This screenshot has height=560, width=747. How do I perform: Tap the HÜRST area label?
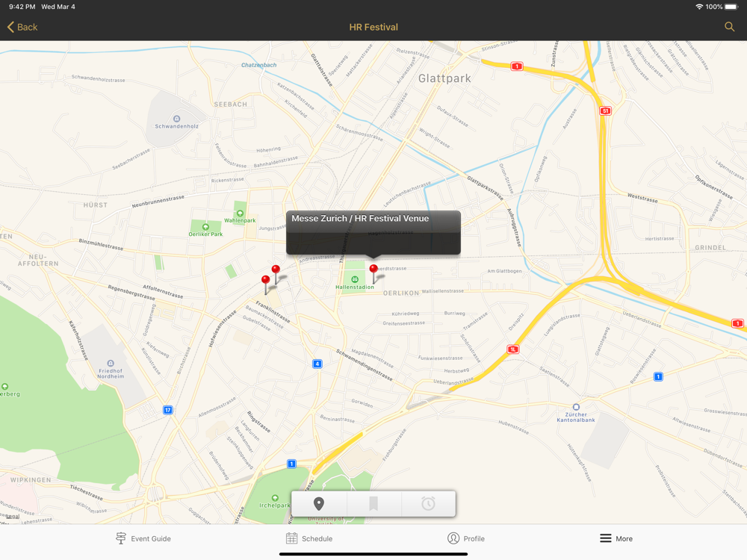coord(96,205)
